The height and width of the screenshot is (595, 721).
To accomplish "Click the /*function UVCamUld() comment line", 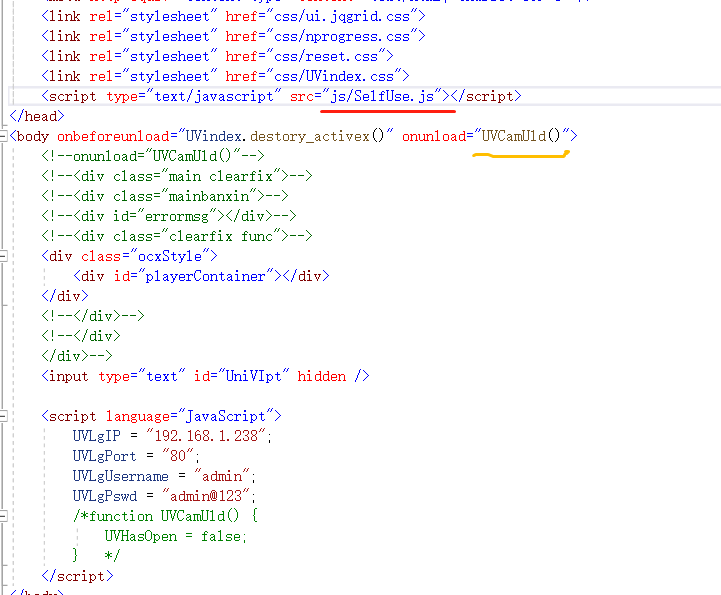I will pyautogui.click(x=166, y=516).
